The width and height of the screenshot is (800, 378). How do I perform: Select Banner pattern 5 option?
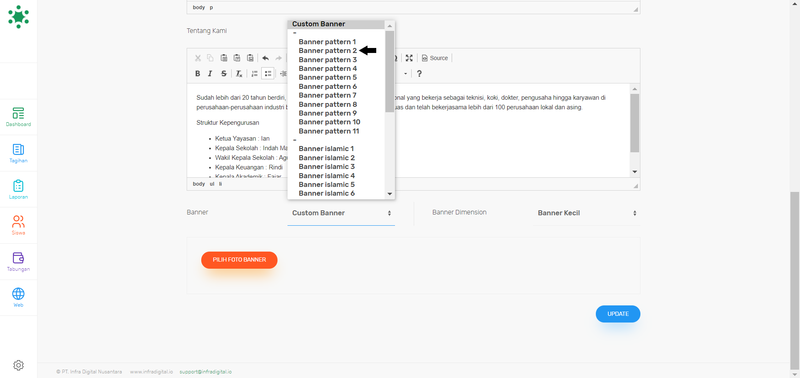coord(328,78)
